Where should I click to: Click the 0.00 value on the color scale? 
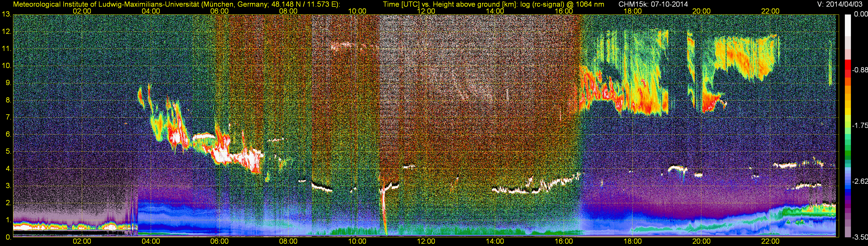(x=861, y=14)
